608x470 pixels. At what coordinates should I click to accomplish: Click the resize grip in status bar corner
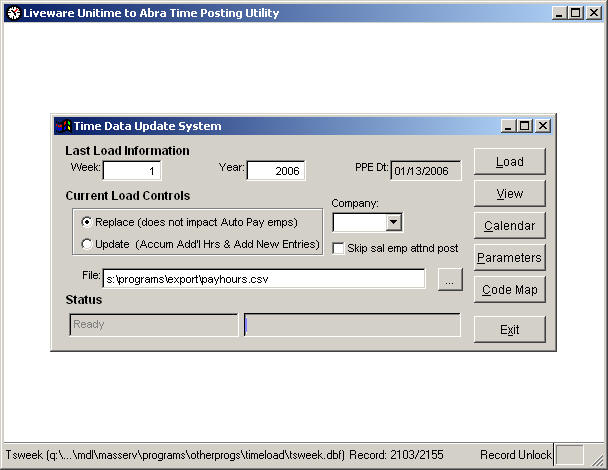pos(597,458)
